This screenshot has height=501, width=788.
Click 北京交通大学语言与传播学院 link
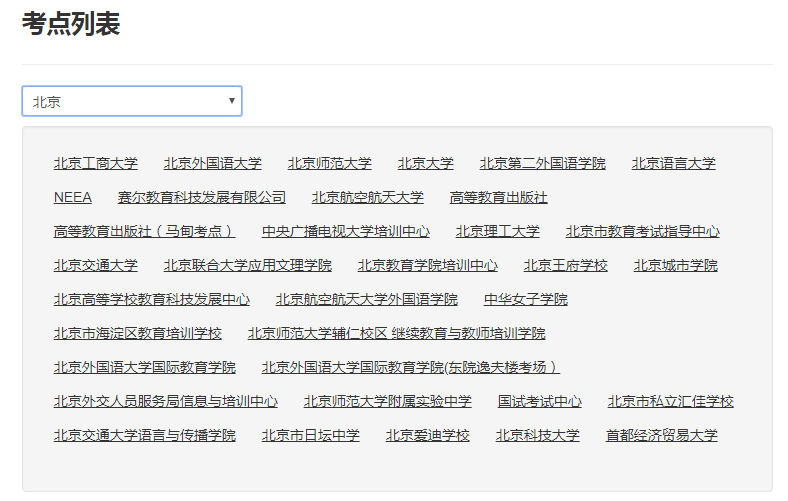(145, 435)
